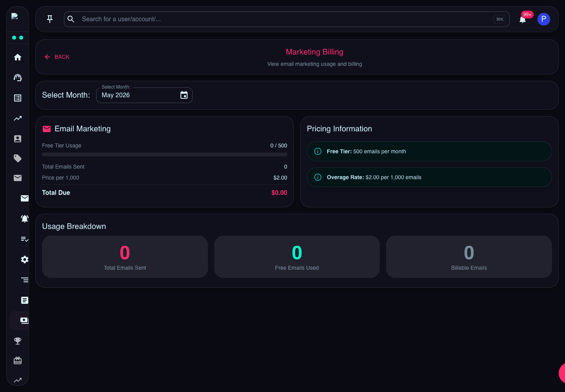
Task: Click the Free Emails Used card
Action: 297,257
